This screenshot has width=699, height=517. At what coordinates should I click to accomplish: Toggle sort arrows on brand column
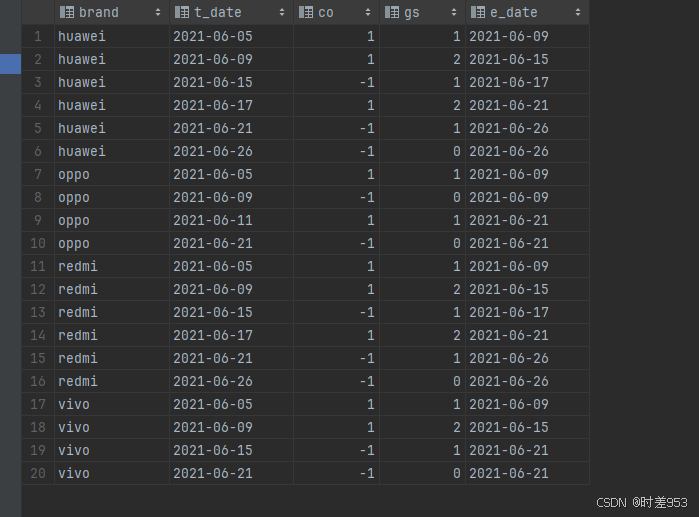tap(158, 12)
